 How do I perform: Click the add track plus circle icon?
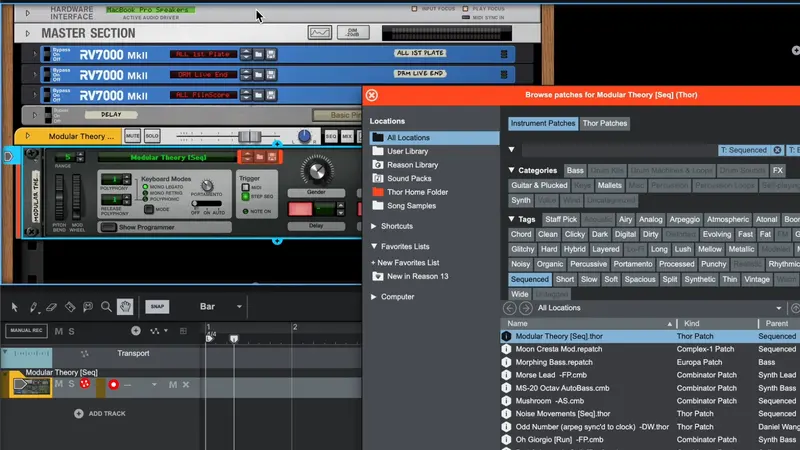tap(79, 413)
